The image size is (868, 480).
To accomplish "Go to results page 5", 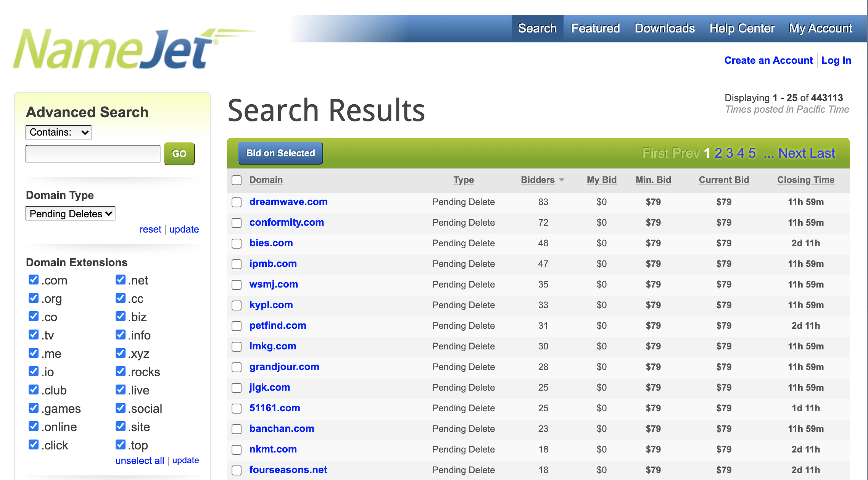I will point(752,153).
